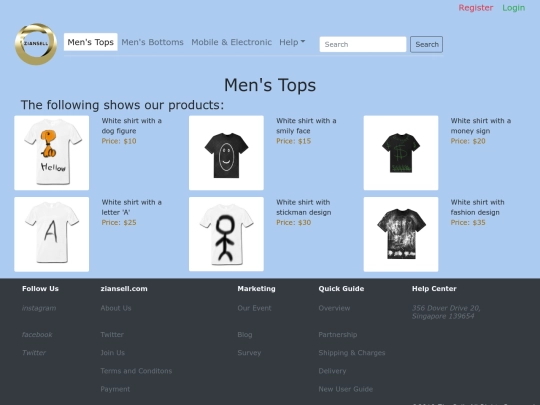The image size is (540, 405).
Task: Click 'White shirt with fashion design' text
Action: point(477,207)
